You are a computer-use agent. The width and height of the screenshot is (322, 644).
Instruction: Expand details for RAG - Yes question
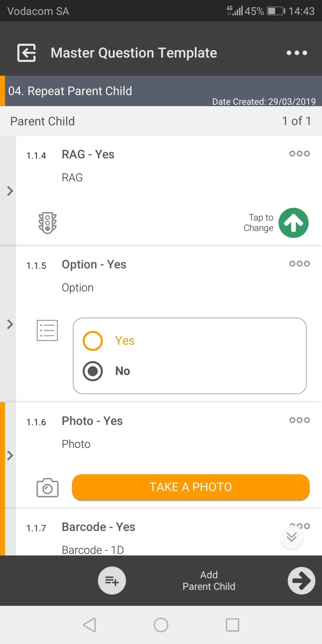pos(9,191)
